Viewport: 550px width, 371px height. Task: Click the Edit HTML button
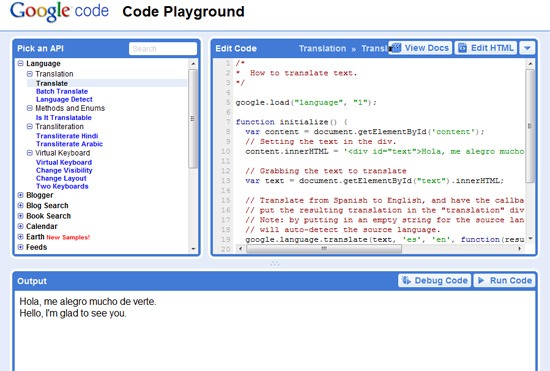(486, 48)
